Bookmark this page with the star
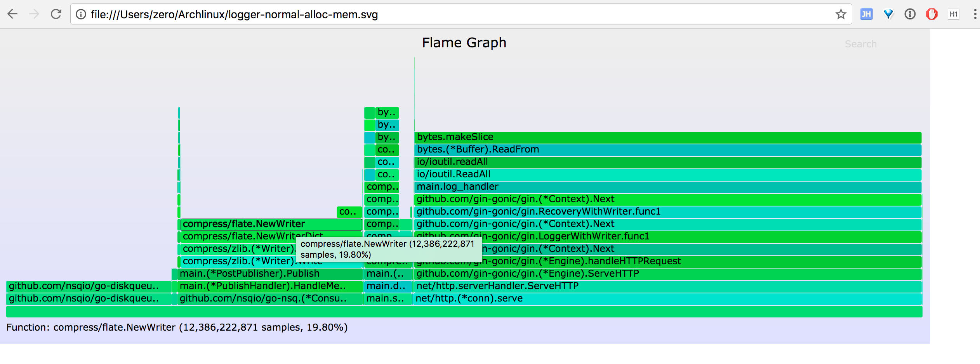The image size is (980, 364). [x=841, y=14]
